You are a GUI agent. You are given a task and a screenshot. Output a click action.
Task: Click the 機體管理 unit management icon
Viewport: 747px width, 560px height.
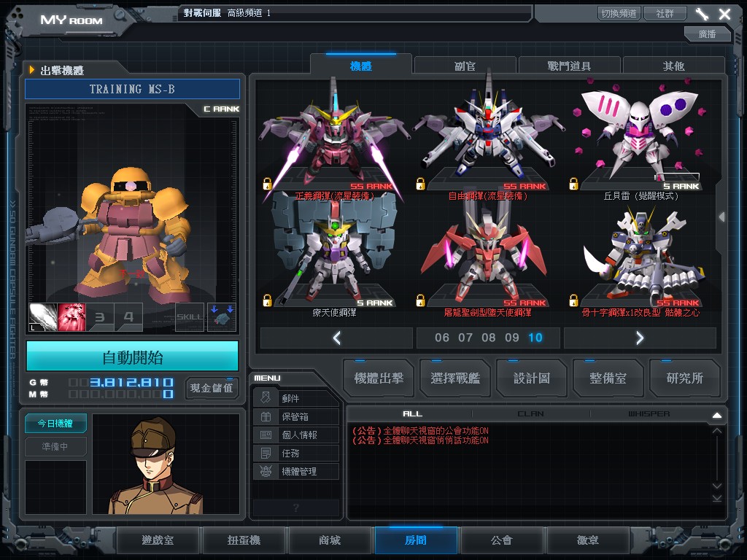[x=266, y=472]
